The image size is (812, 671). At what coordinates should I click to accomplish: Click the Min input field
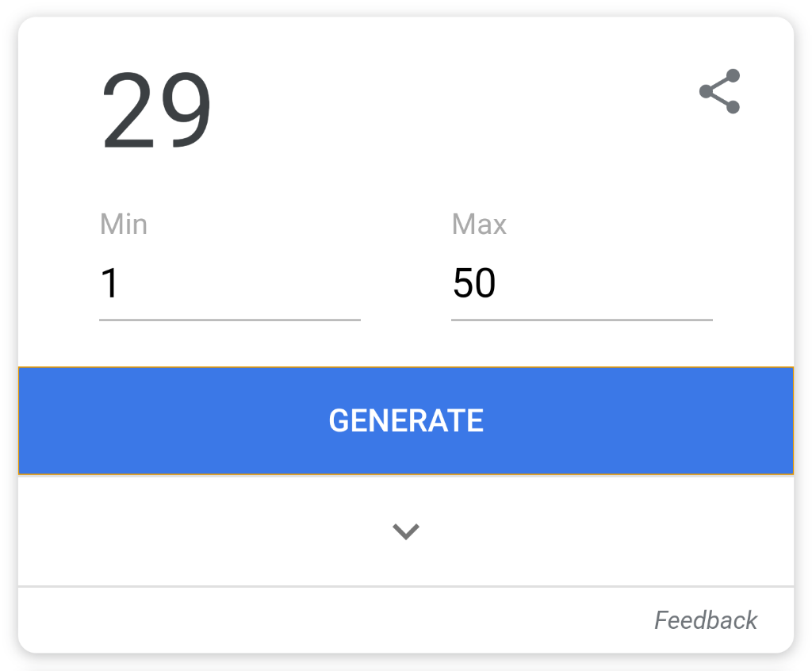click(x=229, y=284)
